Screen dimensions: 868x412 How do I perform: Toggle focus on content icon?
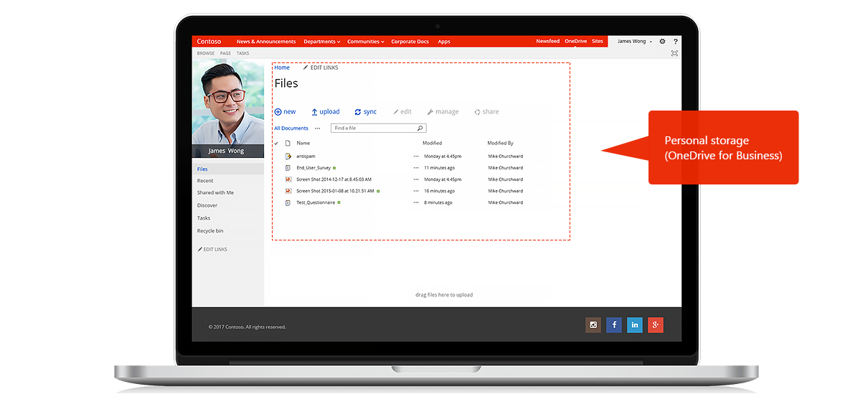click(x=674, y=53)
